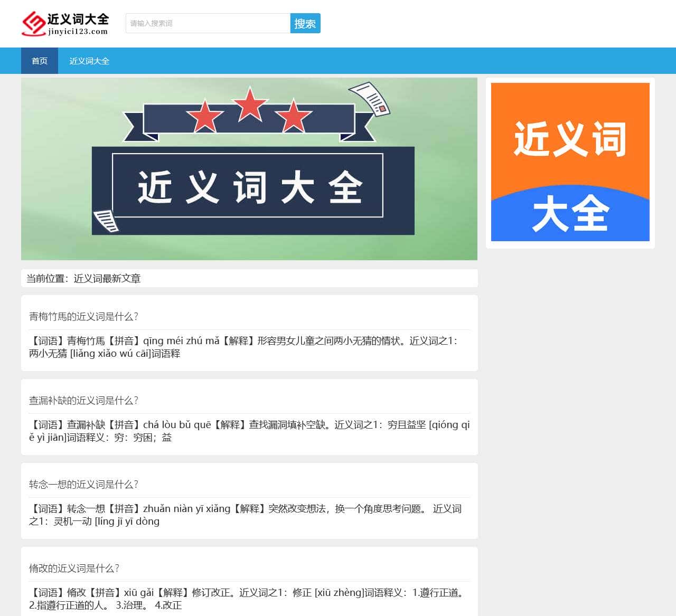Click the 近义词大全 banner with red stars
Image resolution: width=676 pixels, height=616 pixels.
point(248,169)
